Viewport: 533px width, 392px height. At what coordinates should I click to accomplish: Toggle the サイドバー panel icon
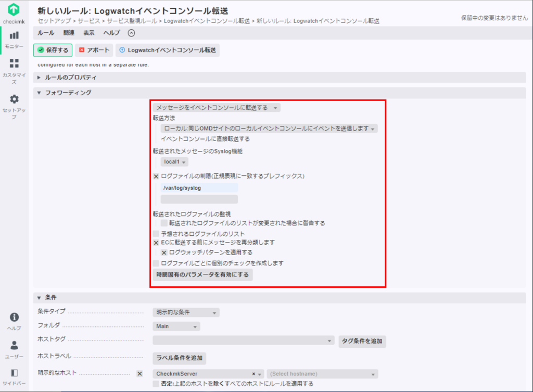click(14, 373)
